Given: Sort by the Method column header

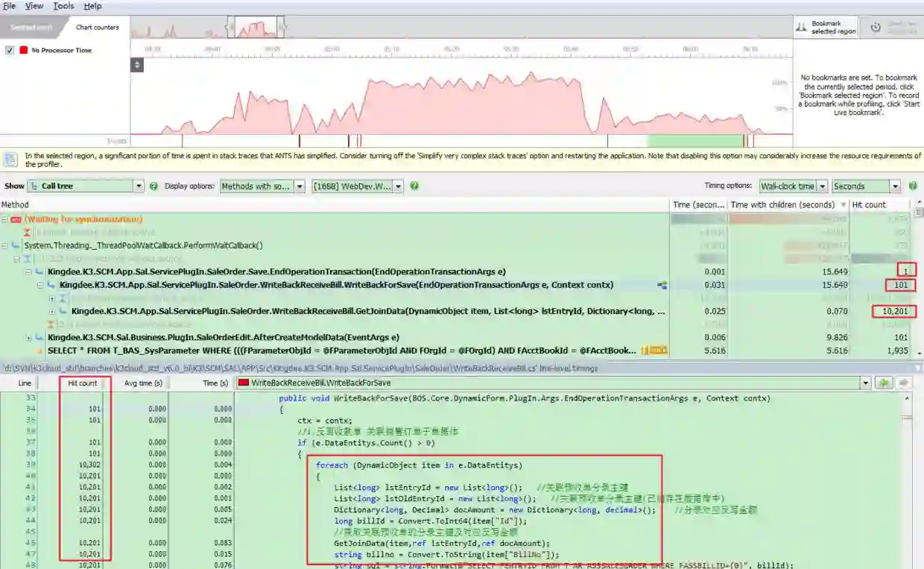Looking at the screenshot, I should (335, 204).
